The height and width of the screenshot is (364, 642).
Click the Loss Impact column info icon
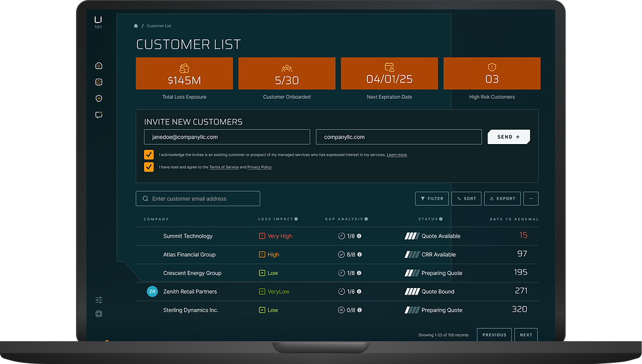tap(296, 219)
